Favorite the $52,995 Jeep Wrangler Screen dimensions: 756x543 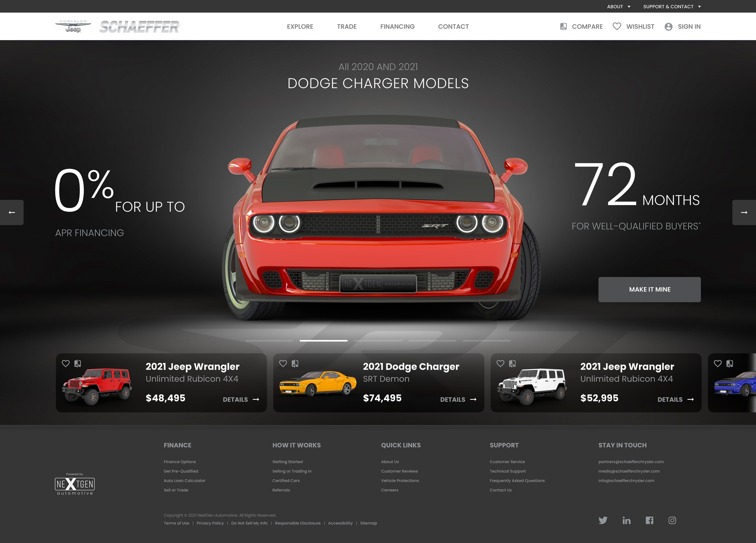click(500, 363)
